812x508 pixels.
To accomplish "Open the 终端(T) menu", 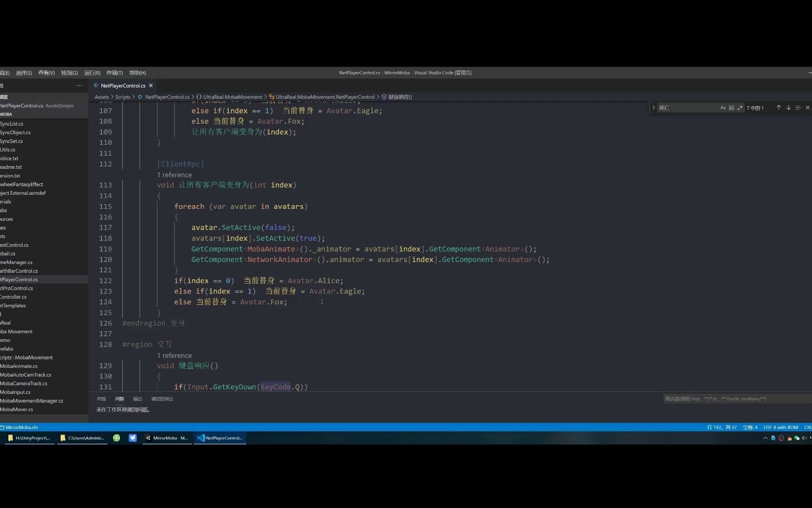I will [115, 73].
